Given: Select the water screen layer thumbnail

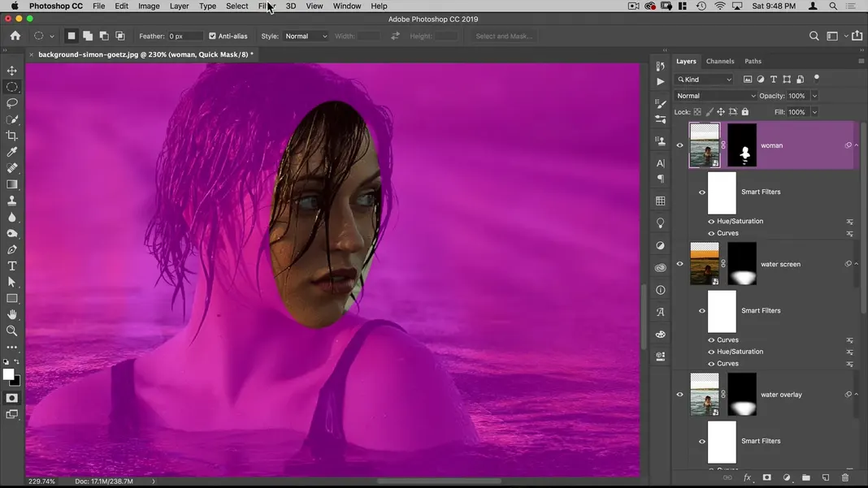Looking at the screenshot, I should 704,264.
